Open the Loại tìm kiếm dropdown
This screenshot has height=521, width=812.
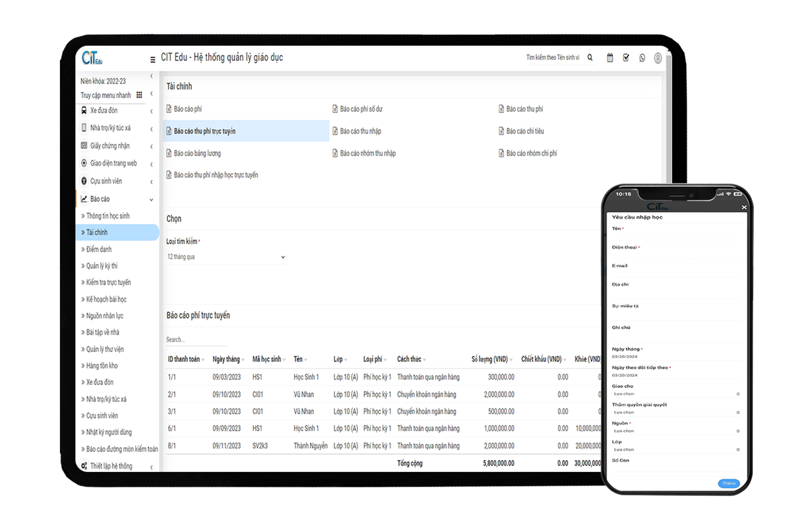[x=226, y=257]
